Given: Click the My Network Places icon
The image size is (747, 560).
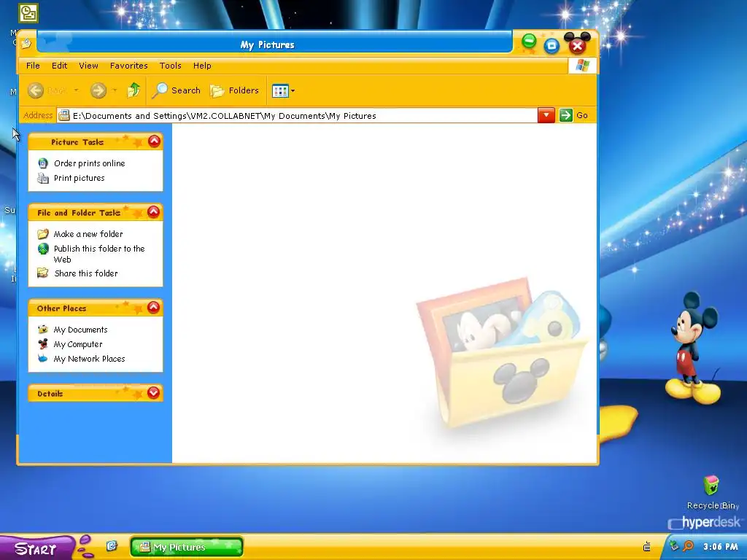Looking at the screenshot, I should pos(43,358).
